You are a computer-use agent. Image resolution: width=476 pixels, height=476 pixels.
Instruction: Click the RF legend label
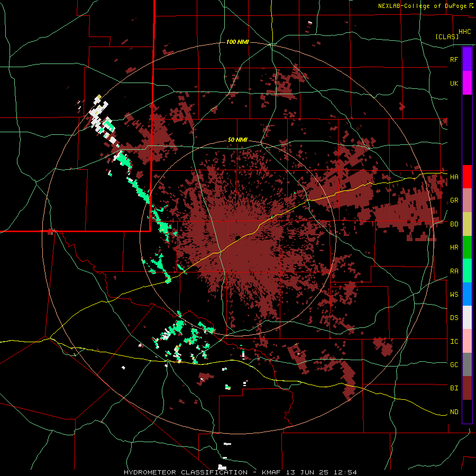tap(454, 59)
